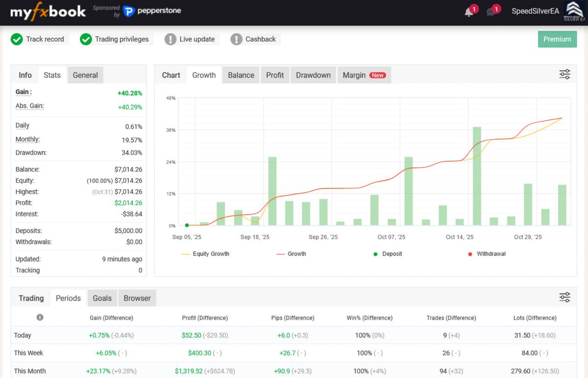The width and height of the screenshot is (588, 378).
Task: Click the myfxbook logo
Action: (48, 12)
